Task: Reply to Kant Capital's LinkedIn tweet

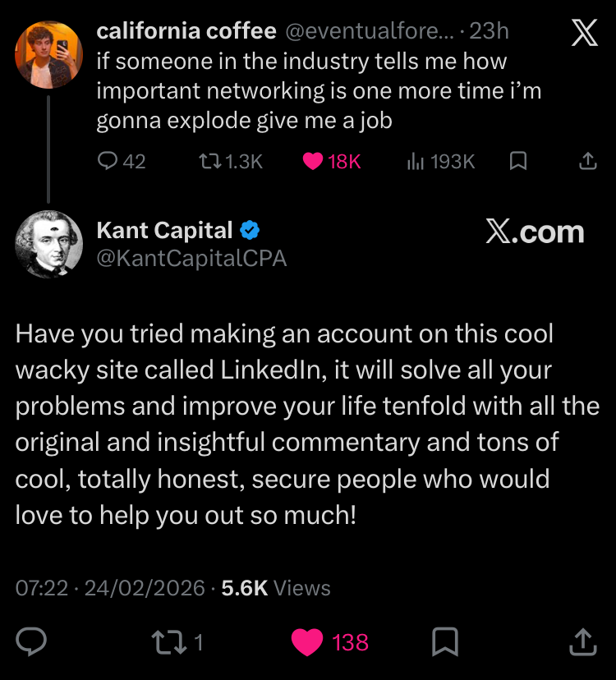Action: [x=32, y=641]
